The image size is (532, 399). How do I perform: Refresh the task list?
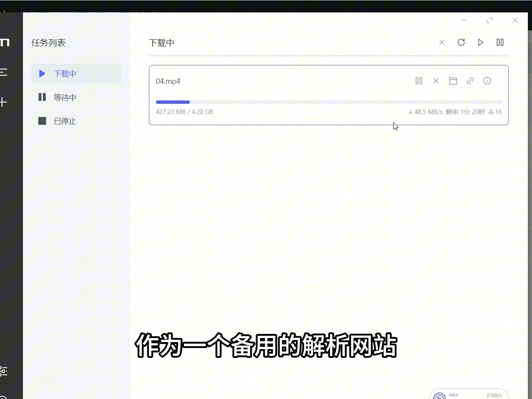(x=461, y=42)
